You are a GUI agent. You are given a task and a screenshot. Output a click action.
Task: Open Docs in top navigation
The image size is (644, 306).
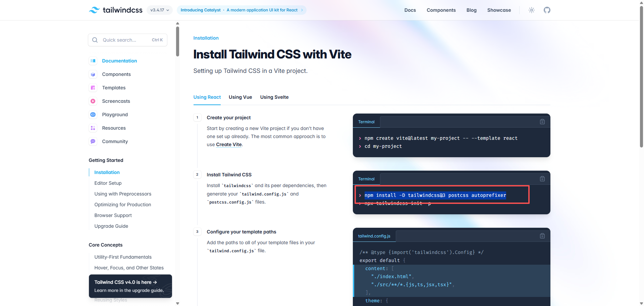410,10
